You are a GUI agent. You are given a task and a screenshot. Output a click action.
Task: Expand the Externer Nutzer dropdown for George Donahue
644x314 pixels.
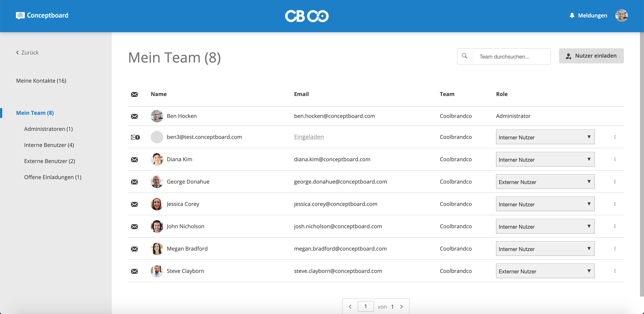(x=545, y=182)
